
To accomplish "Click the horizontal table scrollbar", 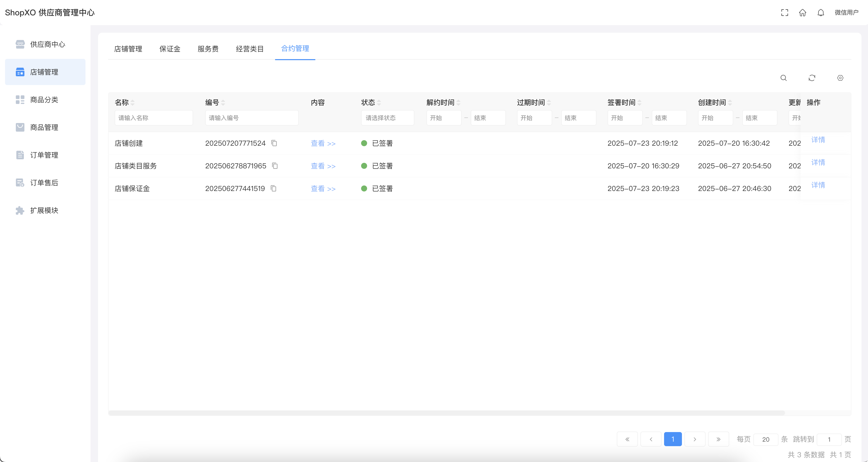I will [447, 413].
